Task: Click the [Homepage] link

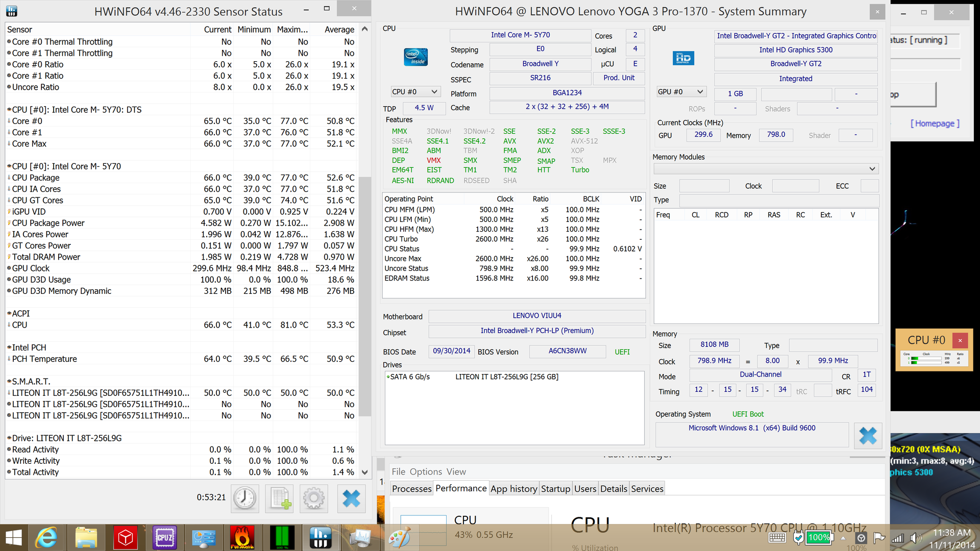Action: tap(935, 123)
